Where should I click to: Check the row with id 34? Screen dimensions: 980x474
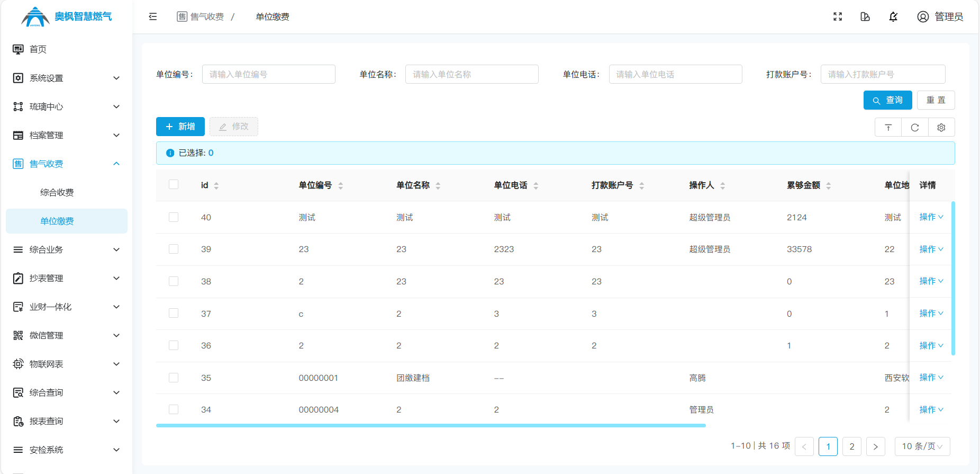click(174, 409)
